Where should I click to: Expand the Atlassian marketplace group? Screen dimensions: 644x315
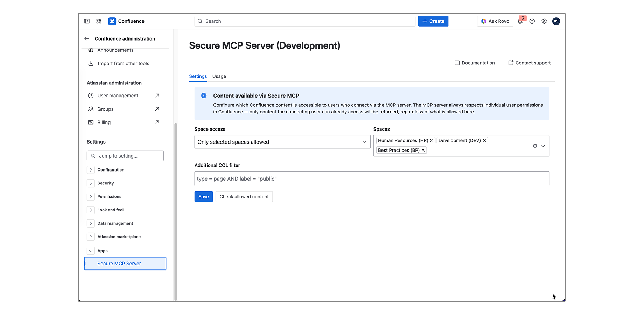91,237
